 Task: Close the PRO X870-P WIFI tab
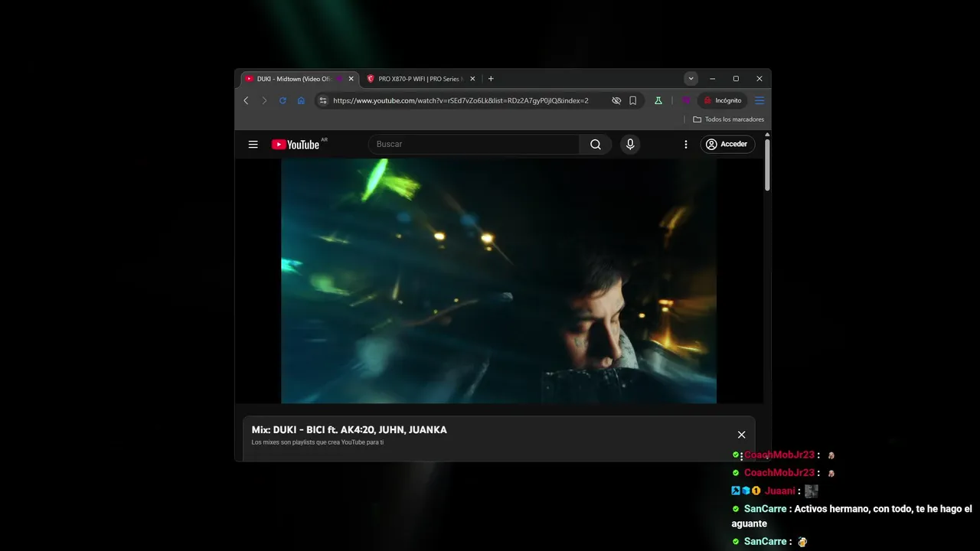(472, 79)
